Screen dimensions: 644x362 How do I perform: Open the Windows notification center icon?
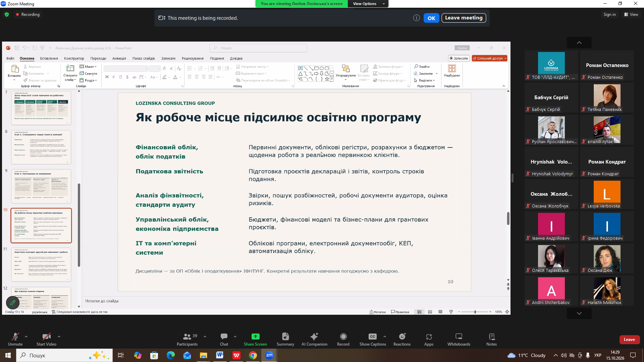[x=633, y=355]
